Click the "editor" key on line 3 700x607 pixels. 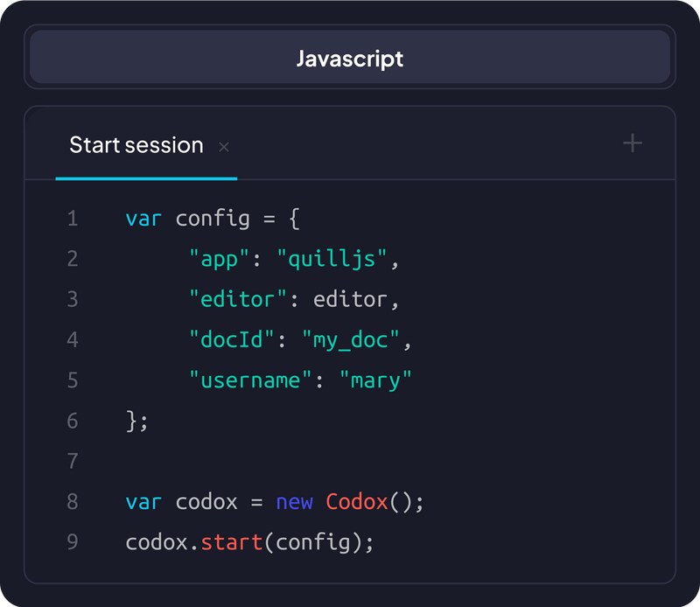(x=237, y=299)
